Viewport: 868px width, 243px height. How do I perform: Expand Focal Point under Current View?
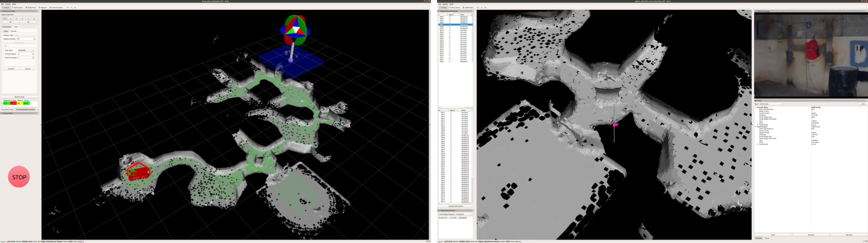[x=758, y=125]
